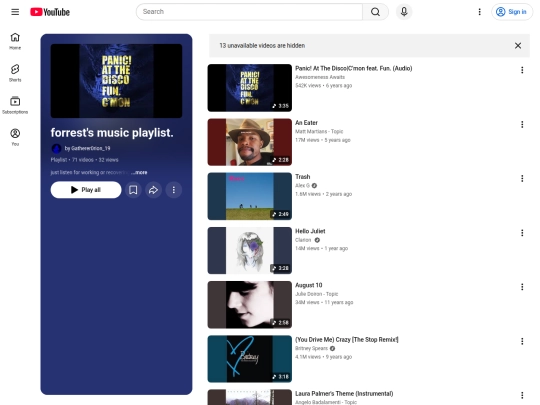Click into the Search input field
This screenshot has width=540, height=405.
tap(249, 12)
